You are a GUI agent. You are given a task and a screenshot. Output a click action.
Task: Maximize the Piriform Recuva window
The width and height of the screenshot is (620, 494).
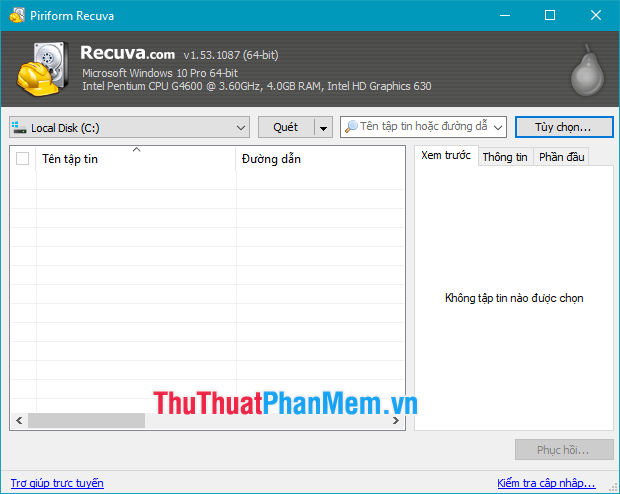[x=550, y=15]
